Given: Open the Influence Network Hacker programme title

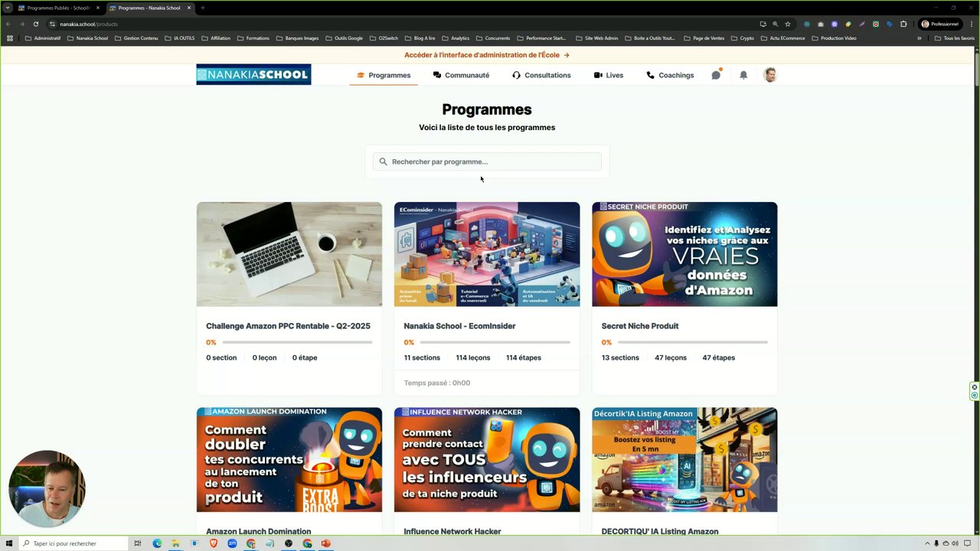Looking at the screenshot, I should 452,531.
